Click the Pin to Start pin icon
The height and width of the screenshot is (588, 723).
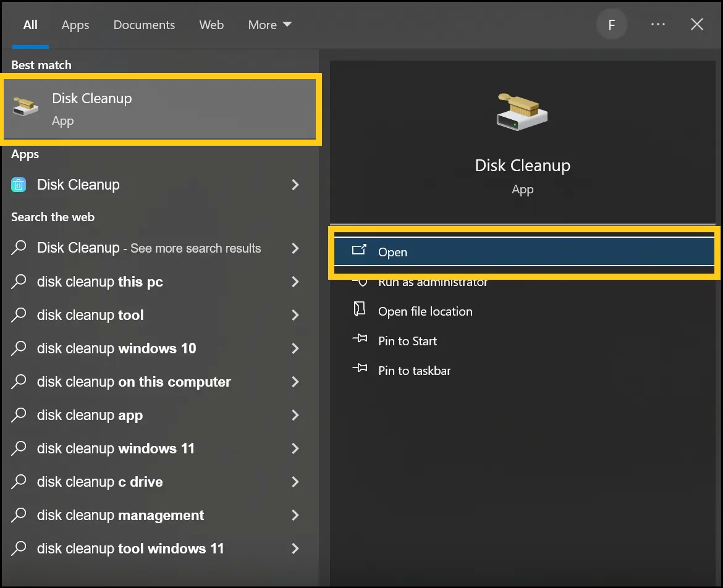pyautogui.click(x=360, y=339)
